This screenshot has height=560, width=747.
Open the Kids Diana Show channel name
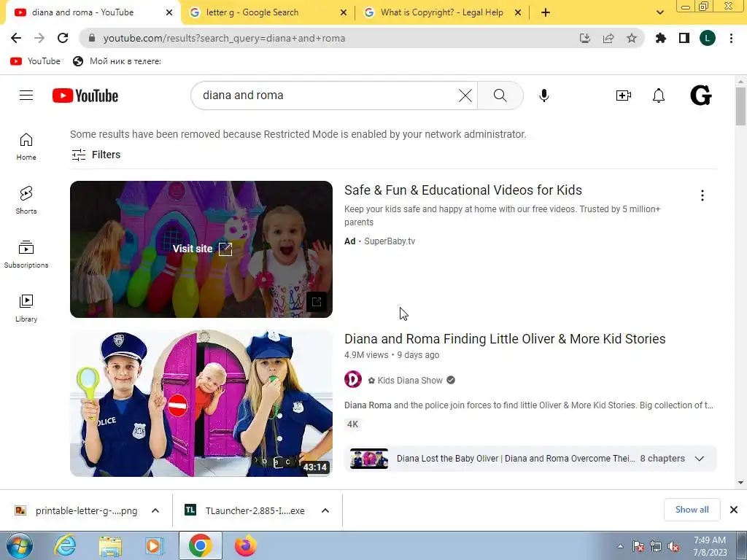410,380
